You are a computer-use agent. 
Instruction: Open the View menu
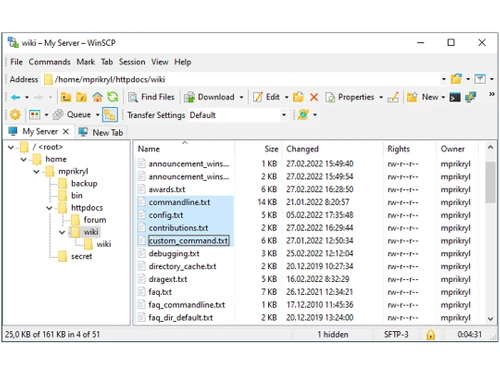(x=160, y=62)
